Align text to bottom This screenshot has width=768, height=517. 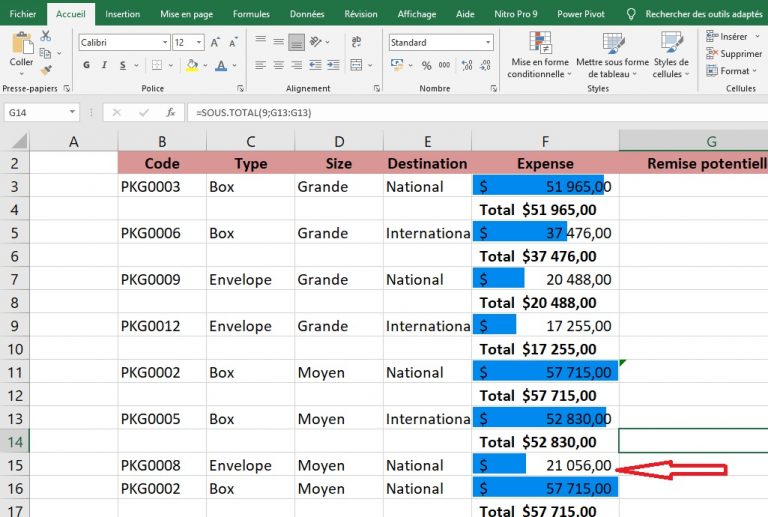coord(296,42)
